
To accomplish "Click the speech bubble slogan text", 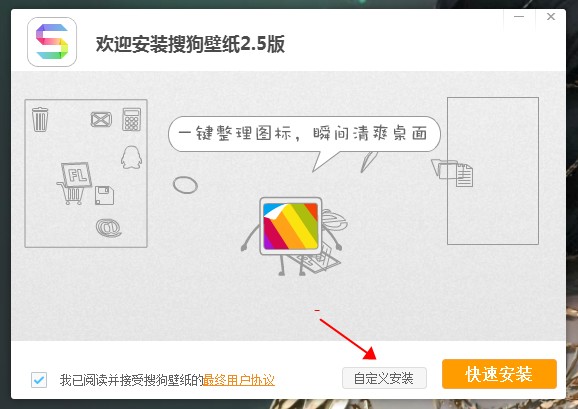I will click(x=303, y=133).
